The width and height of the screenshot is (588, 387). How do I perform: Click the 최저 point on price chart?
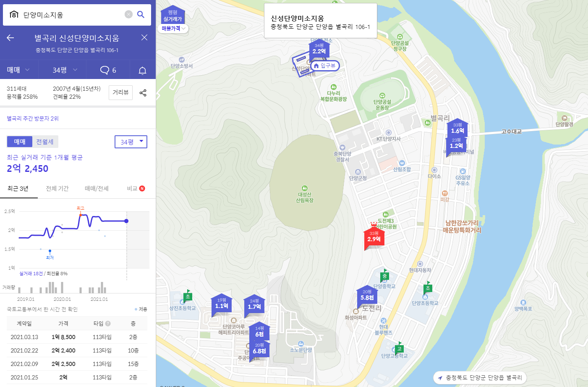pyautogui.click(x=50, y=251)
